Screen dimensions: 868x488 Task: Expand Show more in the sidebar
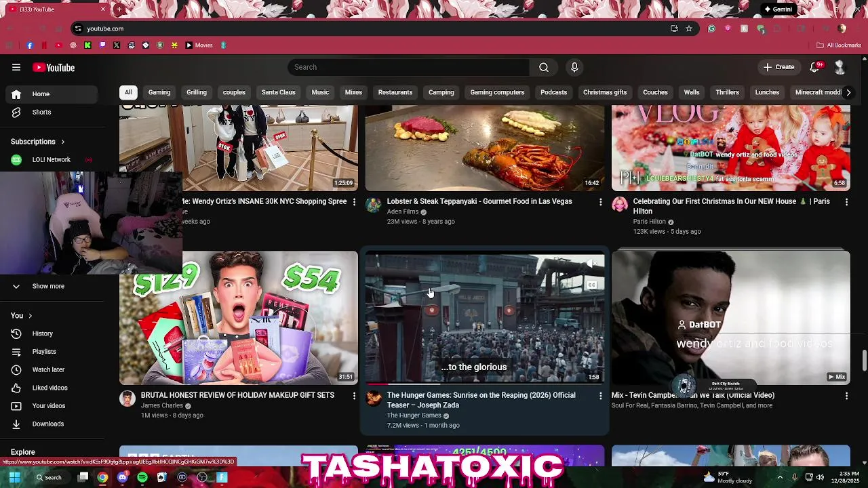(x=48, y=286)
